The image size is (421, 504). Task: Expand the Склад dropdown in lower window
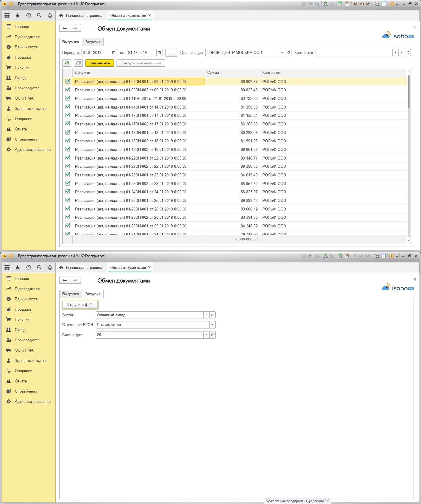pos(206,315)
